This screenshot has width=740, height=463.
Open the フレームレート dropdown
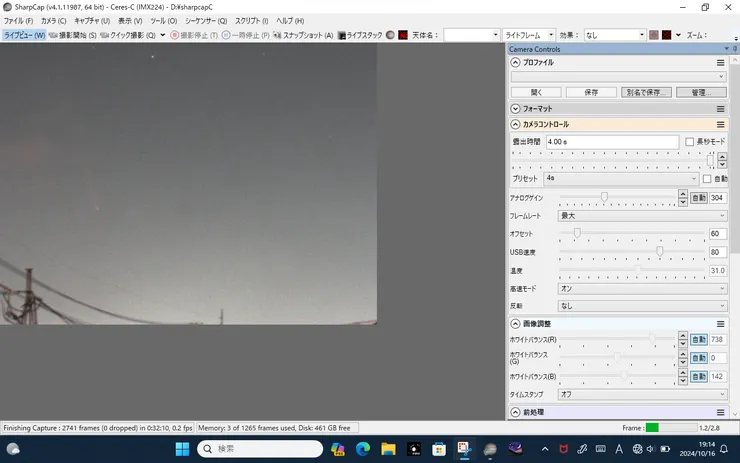pyautogui.click(x=642, y=215)
